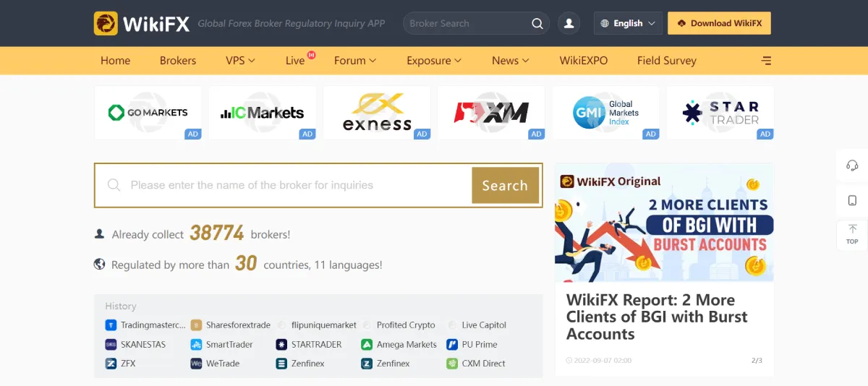868x386 pixels.
Task: Open the Field Survey menu item
Action: [667, 61]
